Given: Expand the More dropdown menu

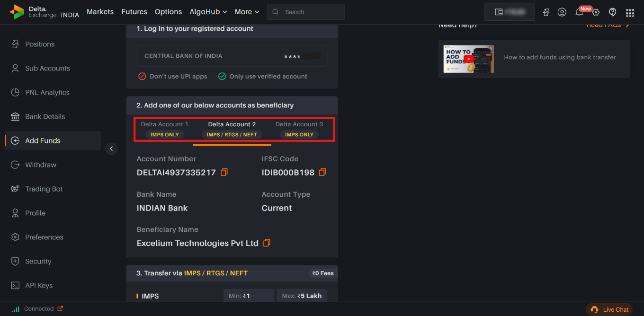Looking at the screenshot, I should [x=247, y=12].
